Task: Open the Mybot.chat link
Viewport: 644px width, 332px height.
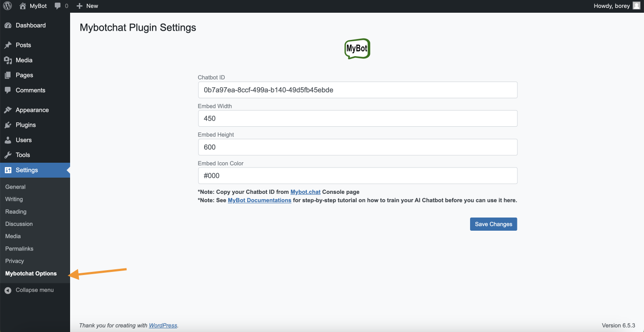Action: (x=305, y=192)
